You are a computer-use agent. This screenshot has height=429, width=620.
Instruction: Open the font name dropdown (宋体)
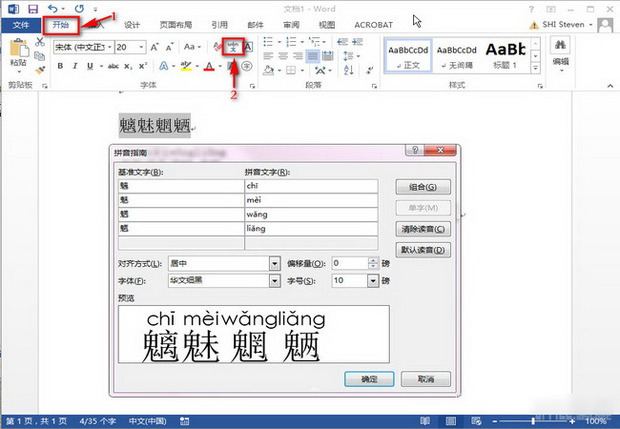[x=110, y=47]
